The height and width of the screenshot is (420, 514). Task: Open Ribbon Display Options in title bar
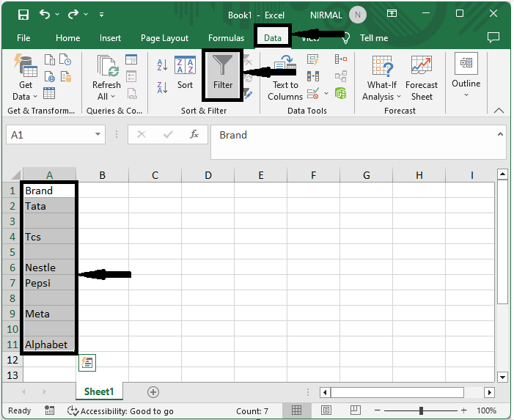tap(392, 14)
